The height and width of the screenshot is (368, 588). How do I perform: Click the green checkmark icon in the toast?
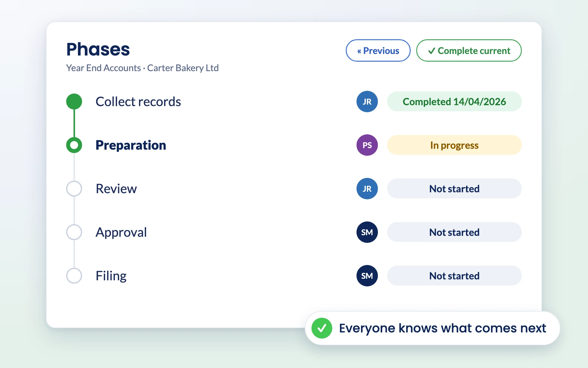pyautogui.click(x=322, y=328)
